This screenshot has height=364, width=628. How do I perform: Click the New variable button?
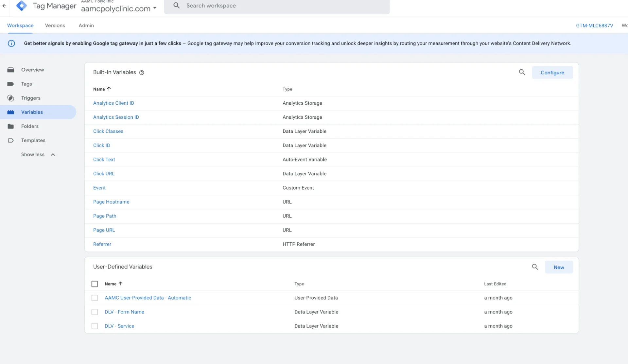(x=559, y=267)
